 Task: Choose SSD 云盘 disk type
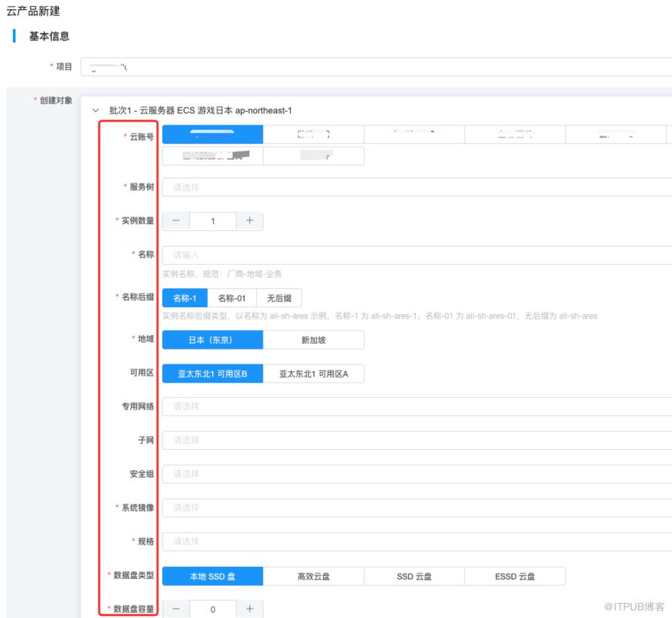click(414, 576)
